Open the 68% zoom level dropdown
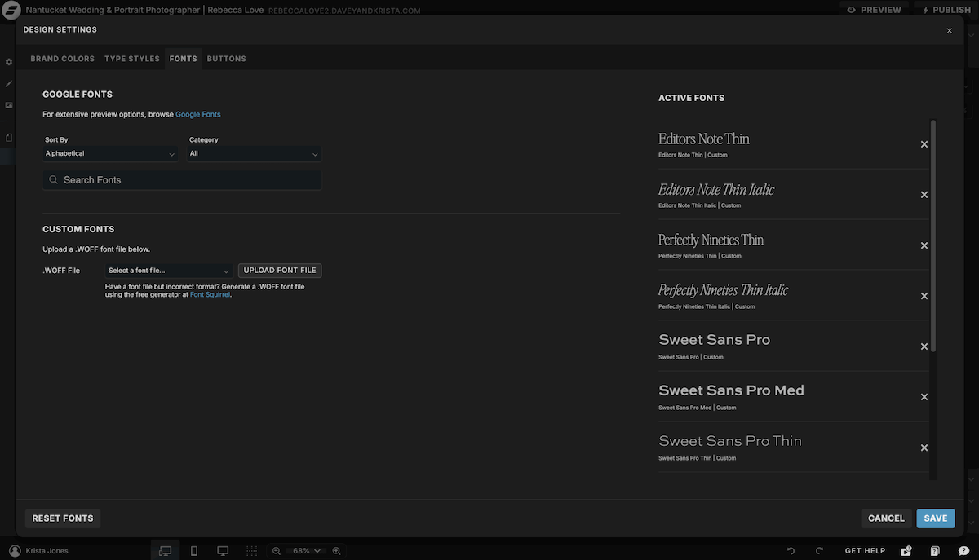 click(306, 551)
